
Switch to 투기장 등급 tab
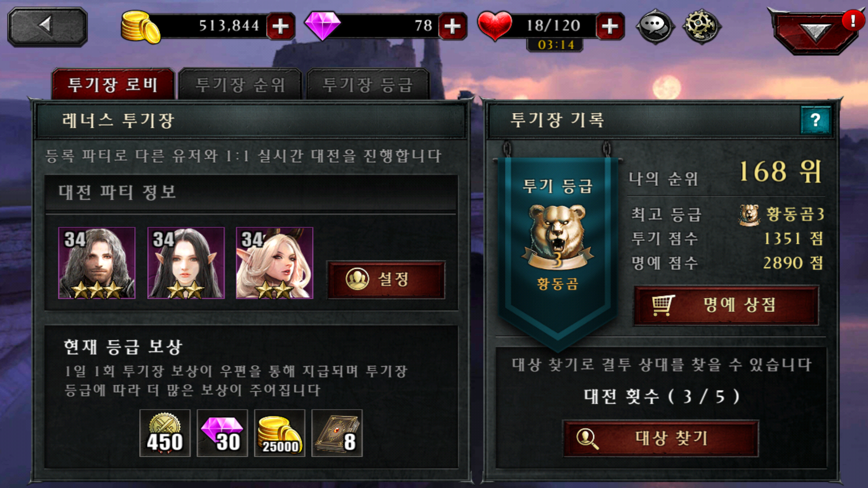click(368, 85)
